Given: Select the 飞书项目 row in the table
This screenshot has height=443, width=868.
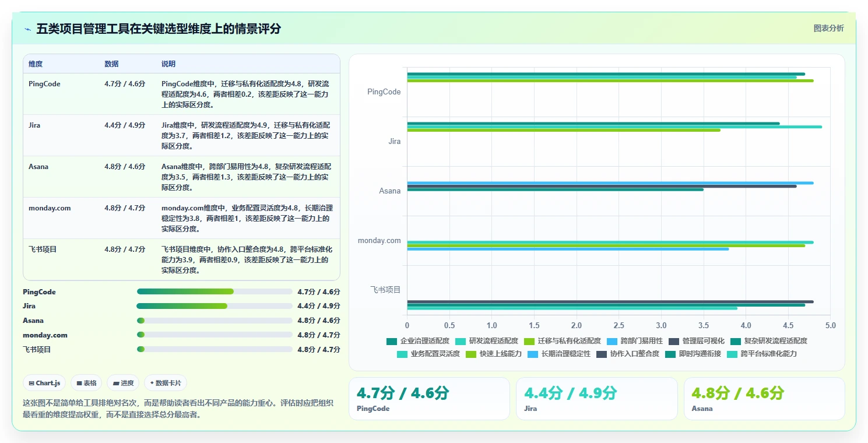Looking at the screenshot, I should 181,259.
